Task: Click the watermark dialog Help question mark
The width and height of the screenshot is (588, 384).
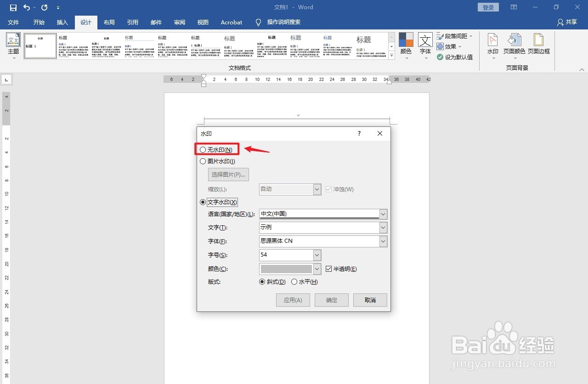Action: pos(359,133)
